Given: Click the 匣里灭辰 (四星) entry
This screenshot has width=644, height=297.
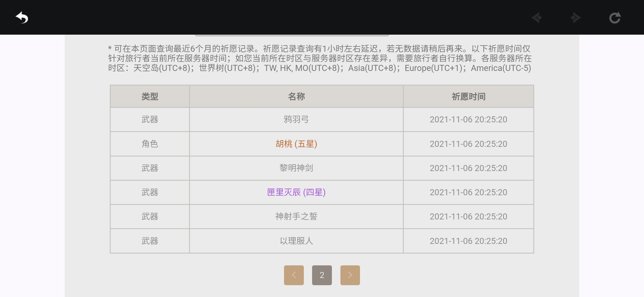Looking at the screenshot, I should tap(296, 192).
